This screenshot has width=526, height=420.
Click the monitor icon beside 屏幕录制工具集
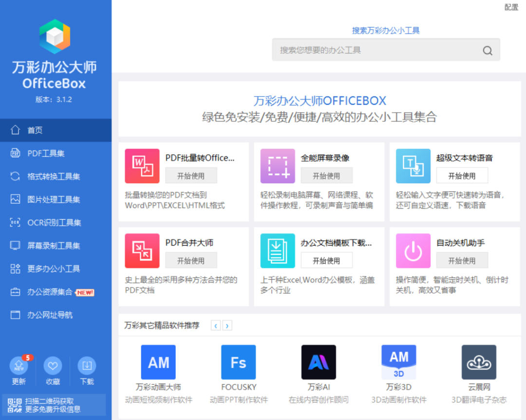16,246
